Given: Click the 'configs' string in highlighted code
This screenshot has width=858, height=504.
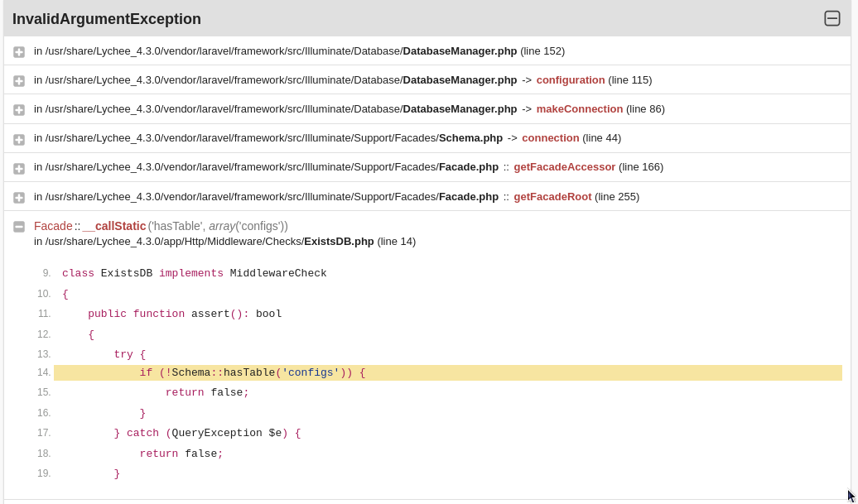Looking at the screenshot, I should click(x=312, y=372).
